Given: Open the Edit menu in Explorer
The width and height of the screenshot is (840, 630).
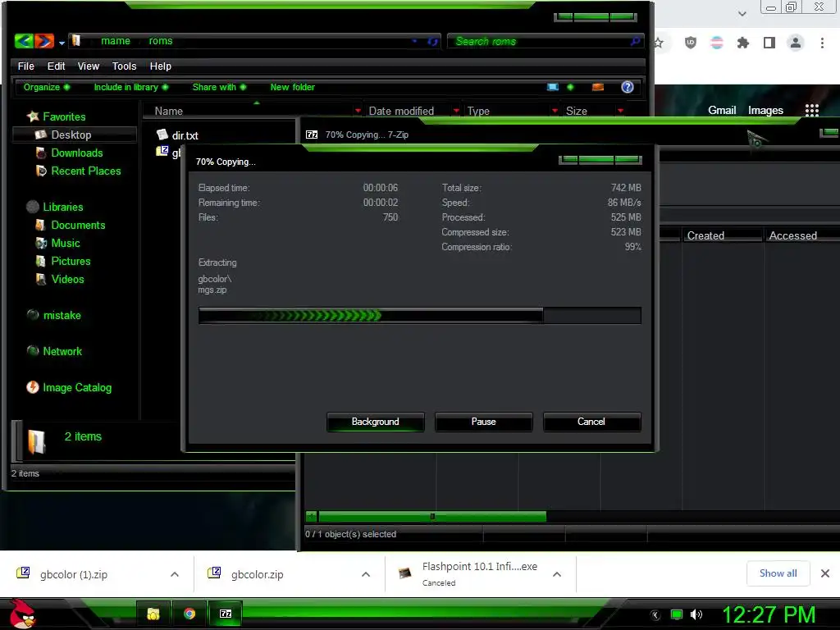Looking at the screenshot, I should click(57, 66).
